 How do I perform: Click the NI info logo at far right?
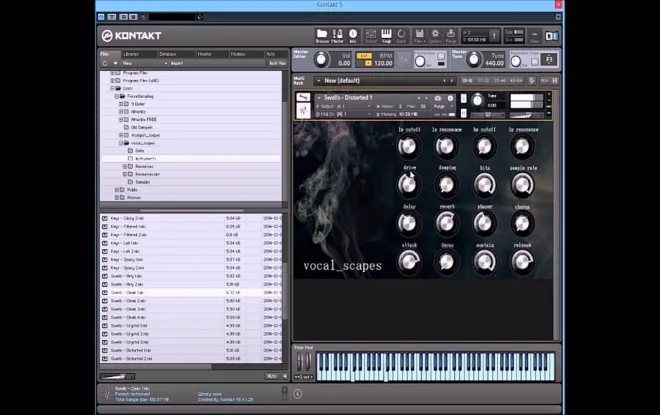click(551, 36)
